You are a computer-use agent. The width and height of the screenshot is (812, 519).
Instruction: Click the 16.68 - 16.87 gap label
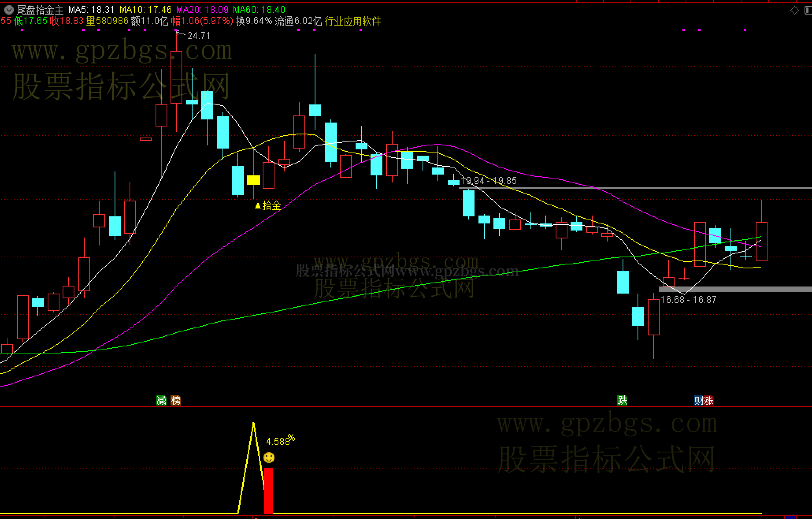[x=688, y=299]
